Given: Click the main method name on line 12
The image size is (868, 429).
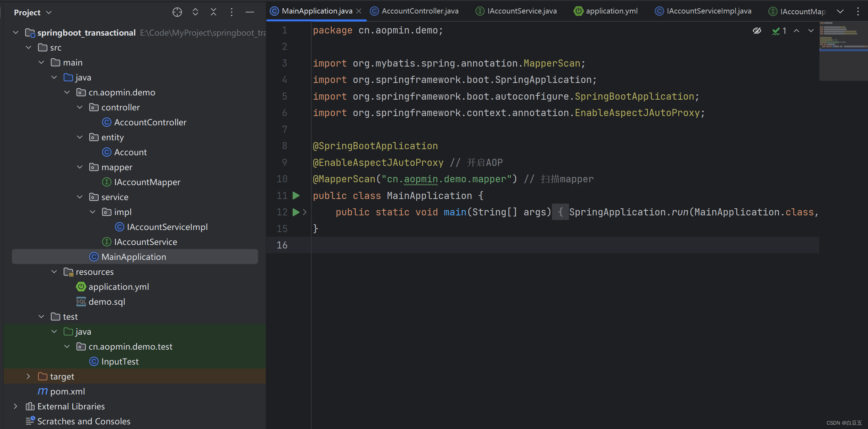Looking at the screenshot, I should [455, 212].
